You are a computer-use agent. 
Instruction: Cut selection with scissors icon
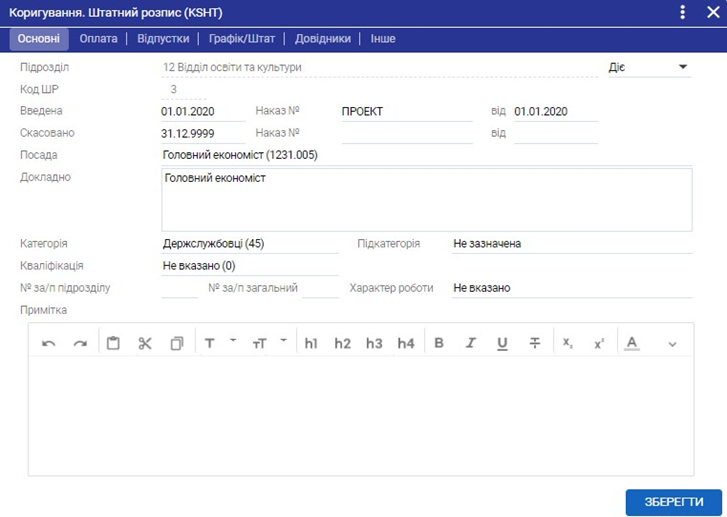(x=145, y=343)
